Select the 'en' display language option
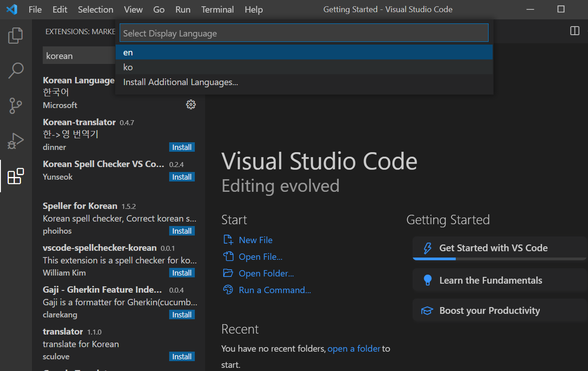Screen dimensions: 588x371 coord(304,52)
